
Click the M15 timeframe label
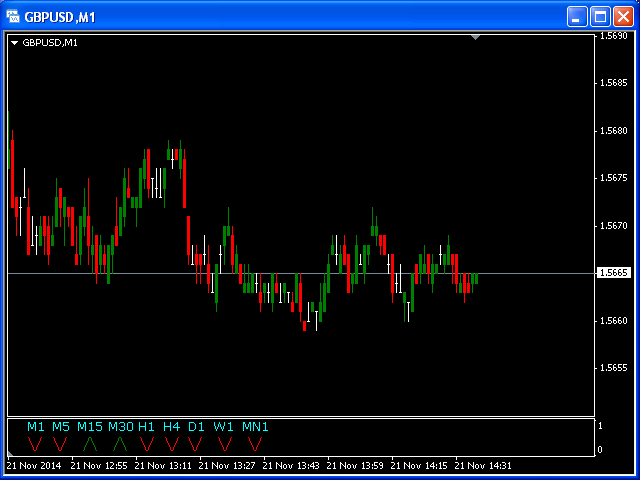point(90,427)
